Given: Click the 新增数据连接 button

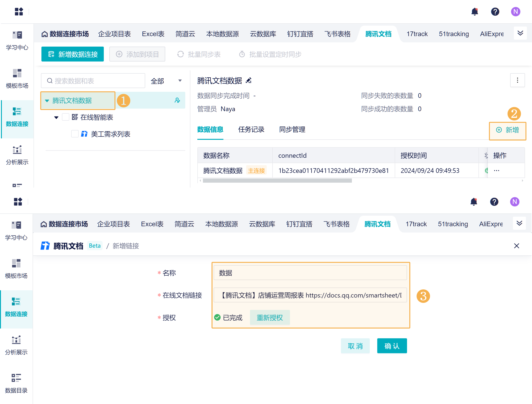Looking at the screenshot, I should 72,54.
